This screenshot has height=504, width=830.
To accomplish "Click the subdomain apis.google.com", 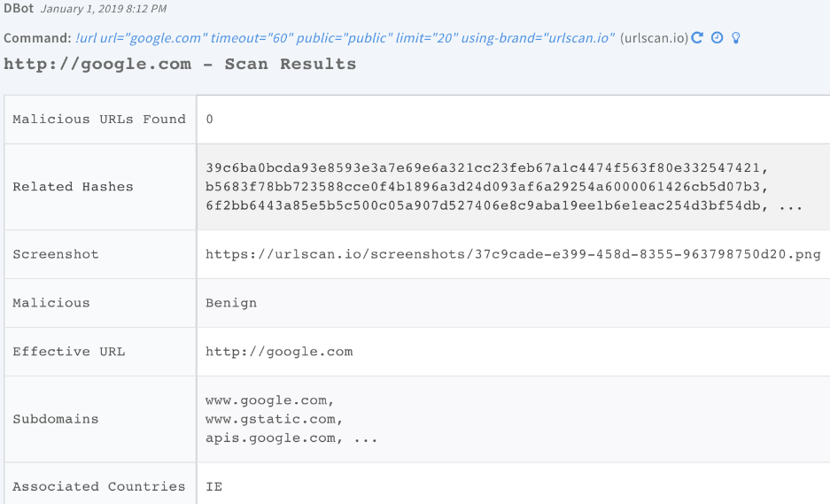I will 270,438.
